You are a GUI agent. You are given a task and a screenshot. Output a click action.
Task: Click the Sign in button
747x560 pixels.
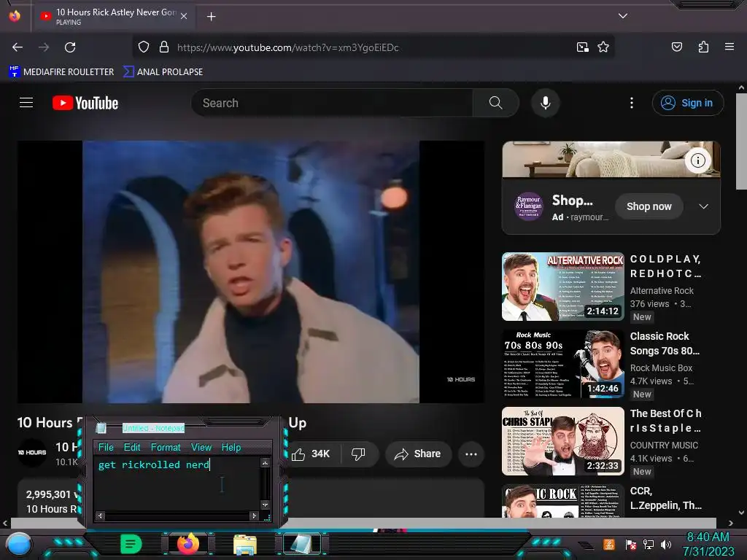(x=687, y=103)
